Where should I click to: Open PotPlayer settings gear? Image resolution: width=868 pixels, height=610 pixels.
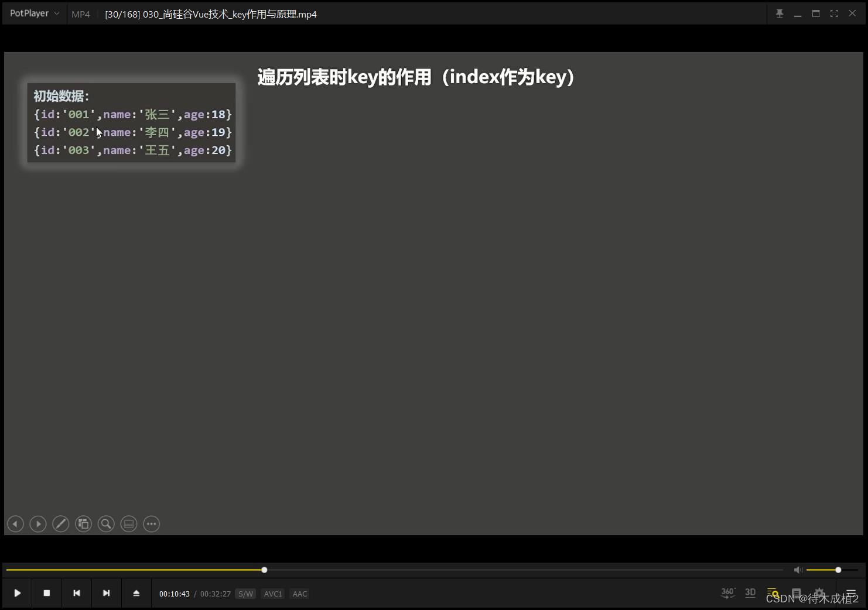pyautogui.click(x=819, y=593)
